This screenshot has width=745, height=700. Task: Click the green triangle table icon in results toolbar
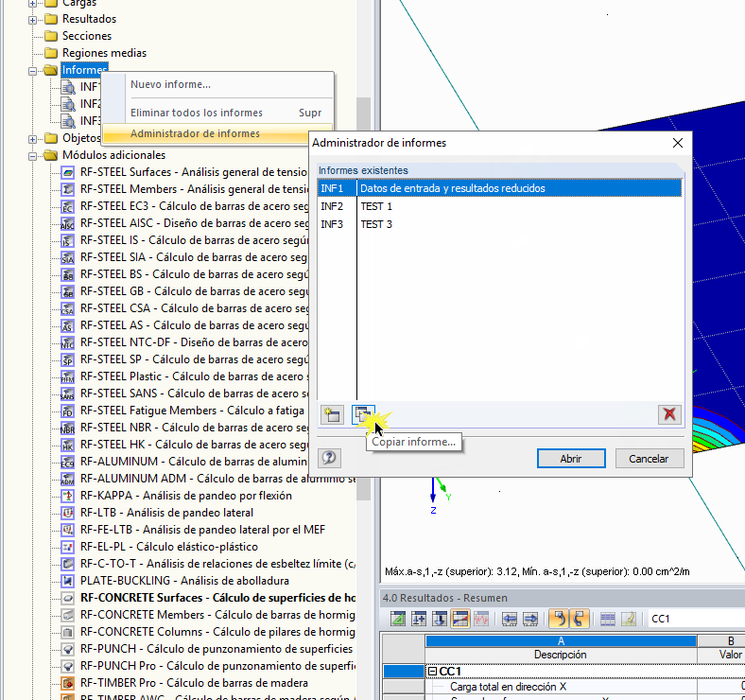pyautogui.click(x=398, y=619)
